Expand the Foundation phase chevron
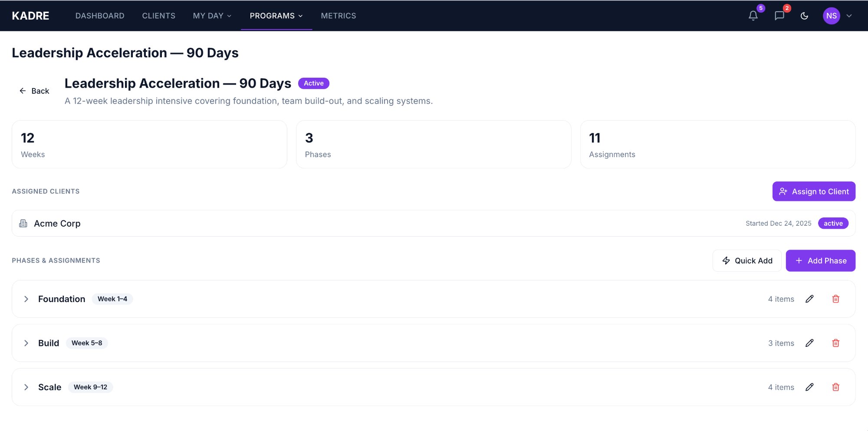 click(x=26, y=299)
